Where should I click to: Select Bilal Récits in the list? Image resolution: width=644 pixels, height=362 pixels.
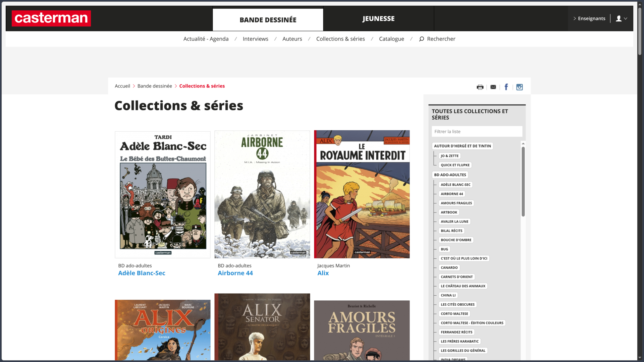click(x=451, y=231)
